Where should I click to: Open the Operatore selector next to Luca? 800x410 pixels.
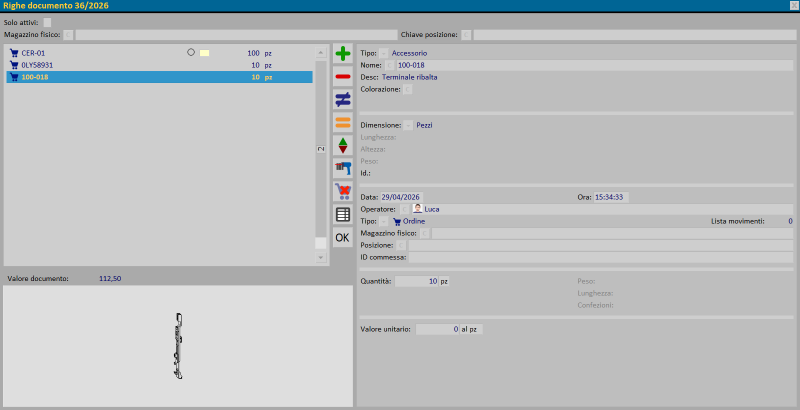(405, 209)
